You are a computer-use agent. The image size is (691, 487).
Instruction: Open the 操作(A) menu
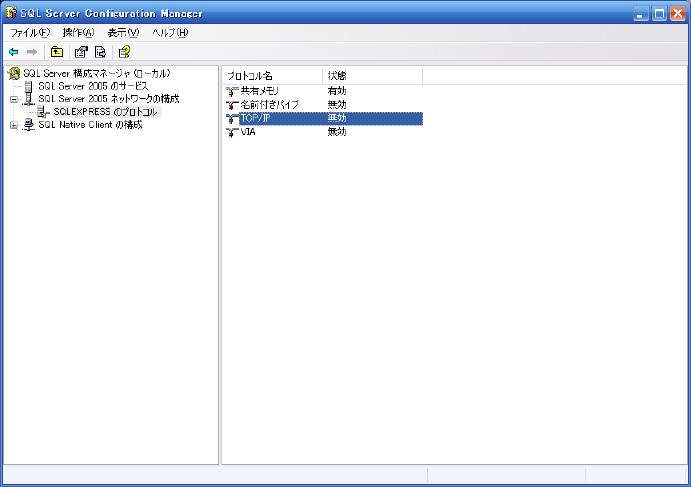tap(78, 33)
